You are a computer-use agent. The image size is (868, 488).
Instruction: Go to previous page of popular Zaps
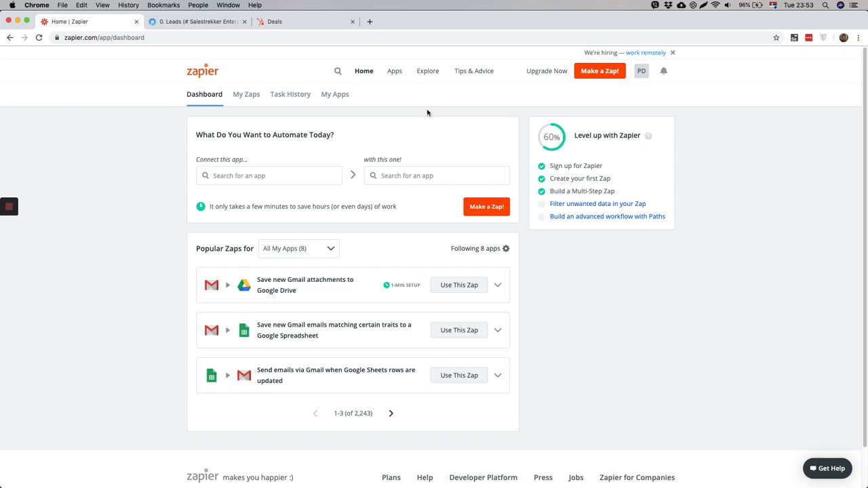pos(315,413)
